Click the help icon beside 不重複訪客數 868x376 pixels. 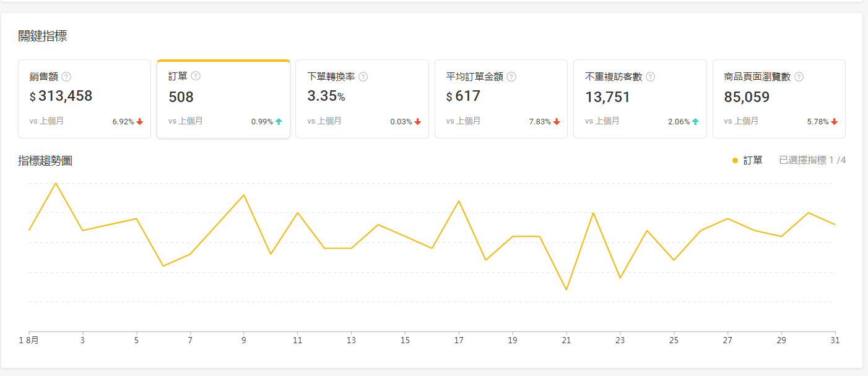coord(650,77)
